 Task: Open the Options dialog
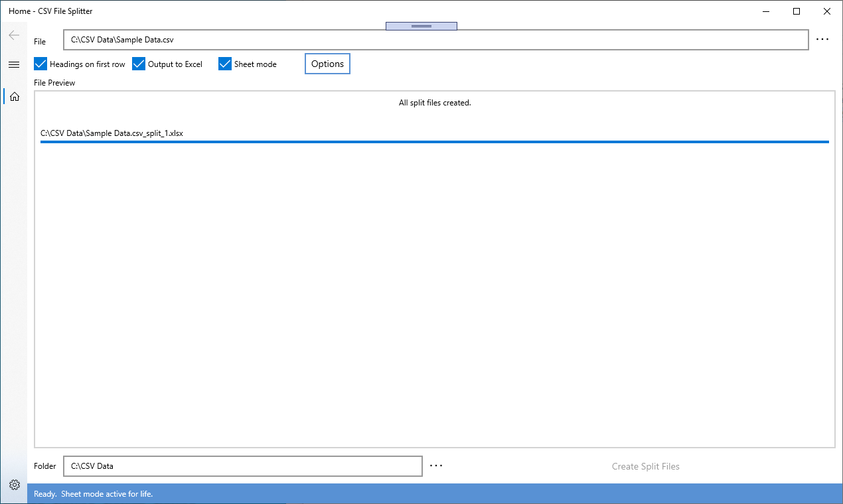[x=327, y=63]
